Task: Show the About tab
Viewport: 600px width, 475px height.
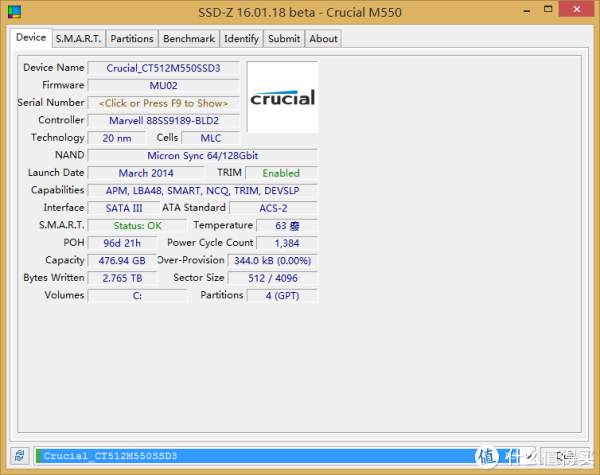Action: (323, 39)
